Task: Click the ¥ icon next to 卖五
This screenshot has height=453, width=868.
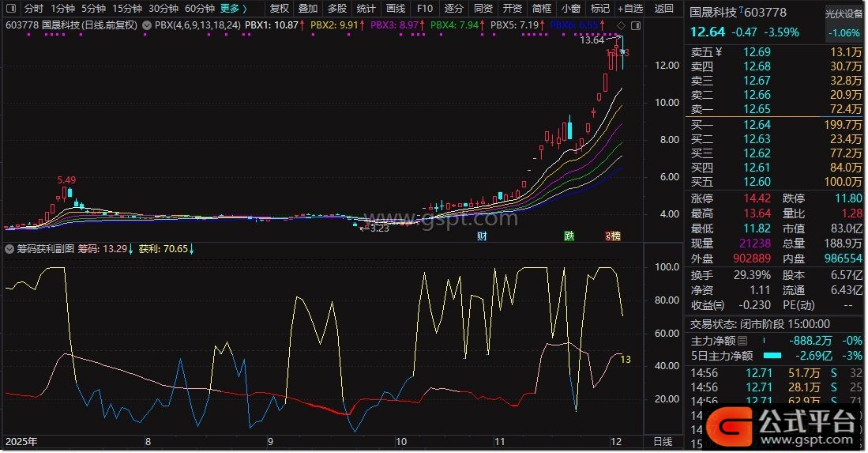Action: pos(719,52)
